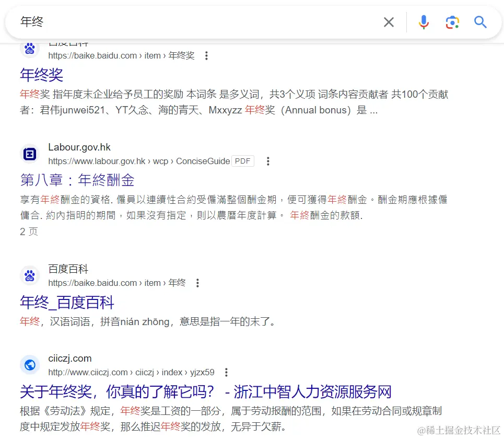Click the Labour.gov.hk site icon
Screen dimensions: 504x439
click(x=29, y=154)
